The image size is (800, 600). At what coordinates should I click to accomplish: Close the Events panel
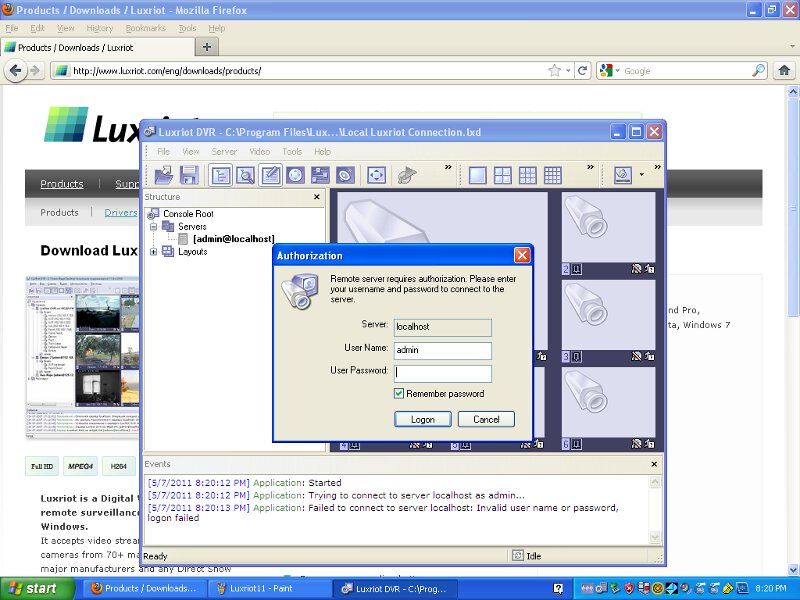tap(655, 464)
